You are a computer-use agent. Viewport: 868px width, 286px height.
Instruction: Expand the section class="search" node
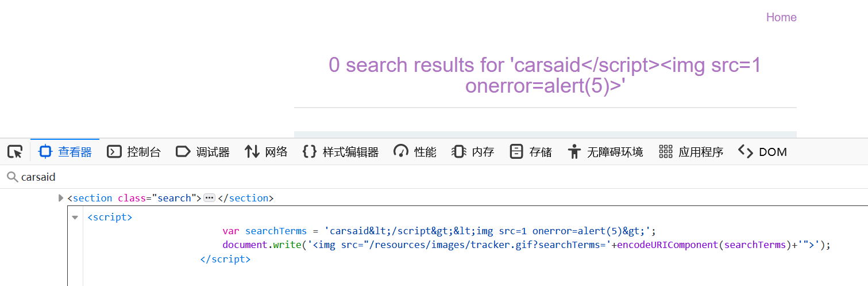[x=61, y=198]
